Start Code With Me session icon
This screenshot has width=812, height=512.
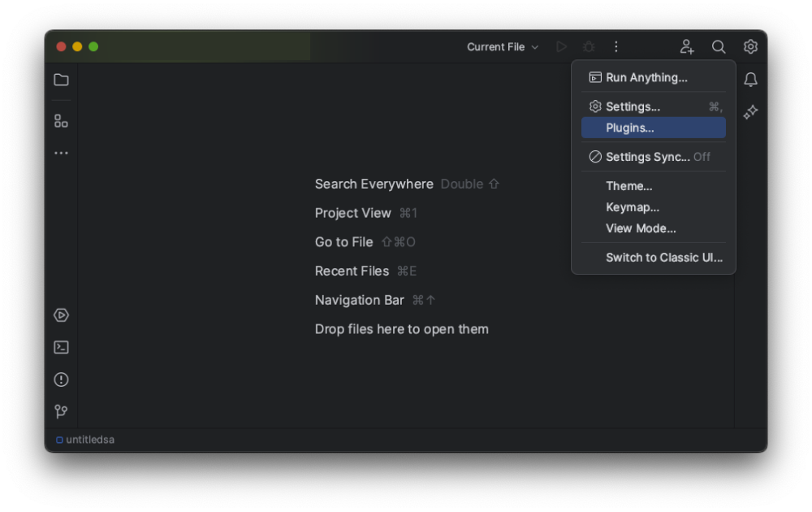(687, 46)
